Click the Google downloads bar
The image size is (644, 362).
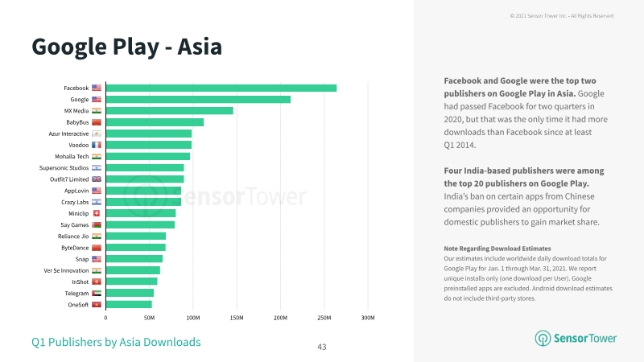coord(198,99)
